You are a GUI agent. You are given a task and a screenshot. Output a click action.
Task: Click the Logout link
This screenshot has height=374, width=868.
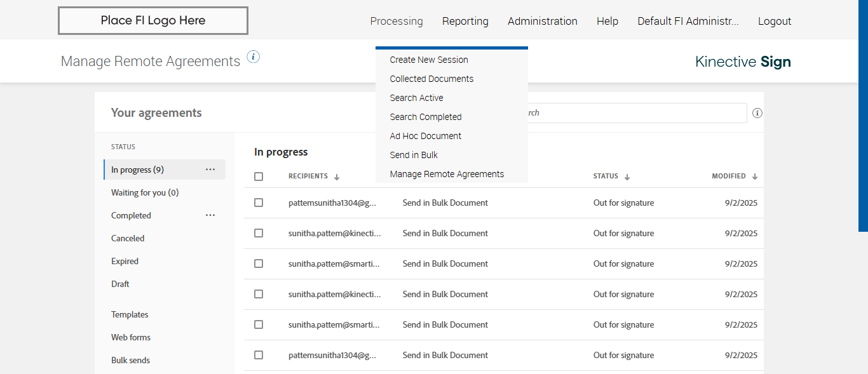pos(774,21)
